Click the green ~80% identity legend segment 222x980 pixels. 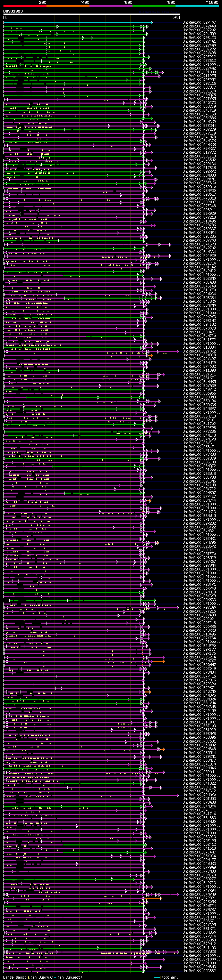coord(154,6)
